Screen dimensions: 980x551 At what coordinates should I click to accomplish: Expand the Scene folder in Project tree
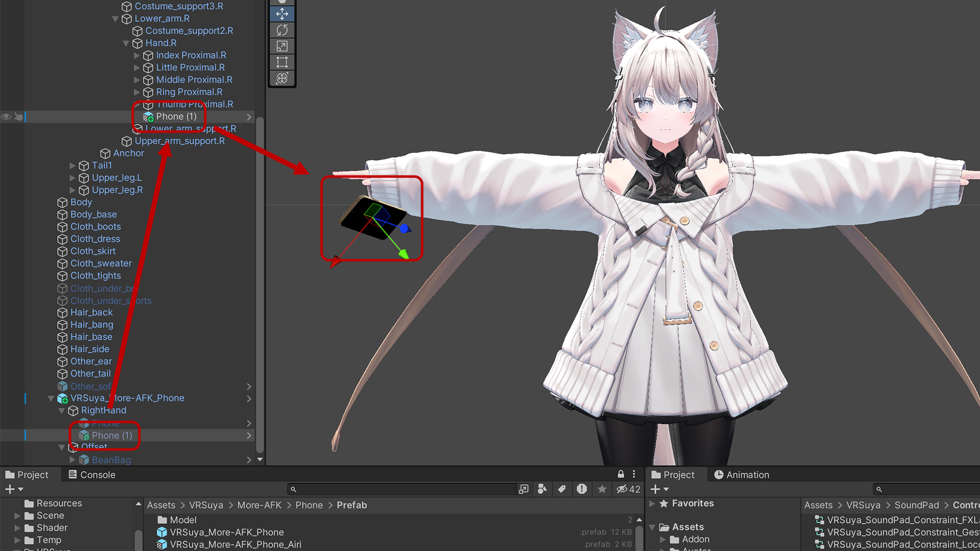click(17, 516)
